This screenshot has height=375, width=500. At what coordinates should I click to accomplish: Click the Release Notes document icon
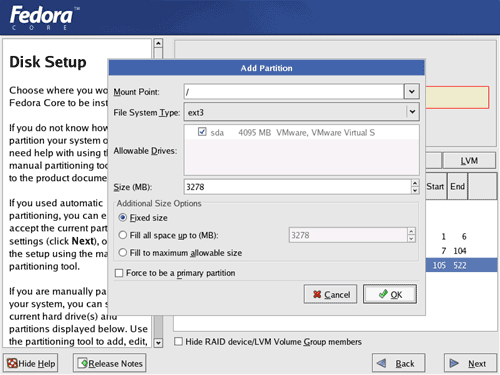click(x=83, y=363)
